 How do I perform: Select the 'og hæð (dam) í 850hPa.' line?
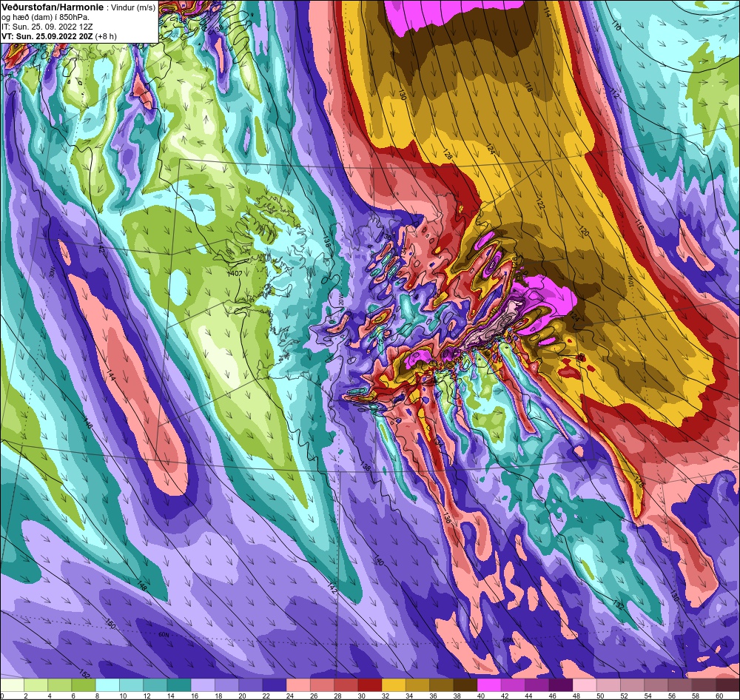coord(45,18)
